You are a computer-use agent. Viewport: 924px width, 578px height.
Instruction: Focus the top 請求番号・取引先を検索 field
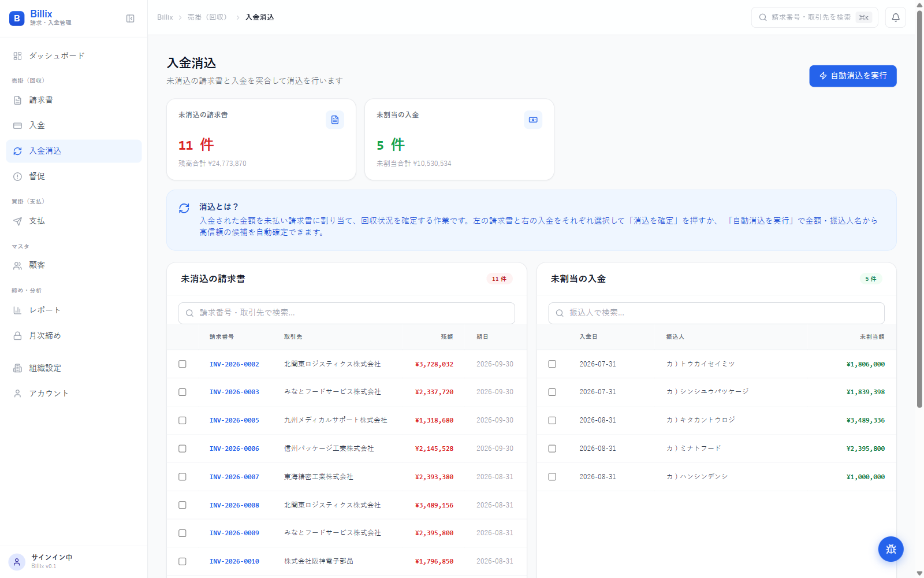click(814, 17)
